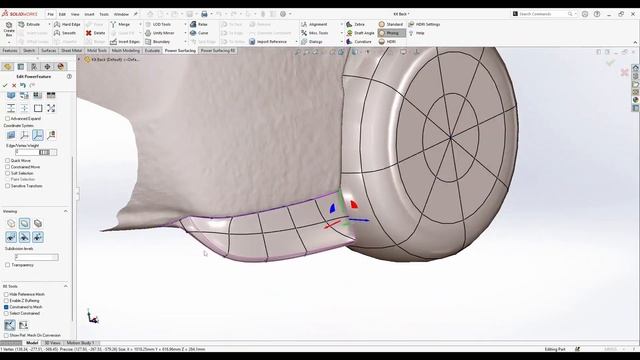Enable Curvature display
The width and height of the screenshot is (640, 360).
pos(359,42)
